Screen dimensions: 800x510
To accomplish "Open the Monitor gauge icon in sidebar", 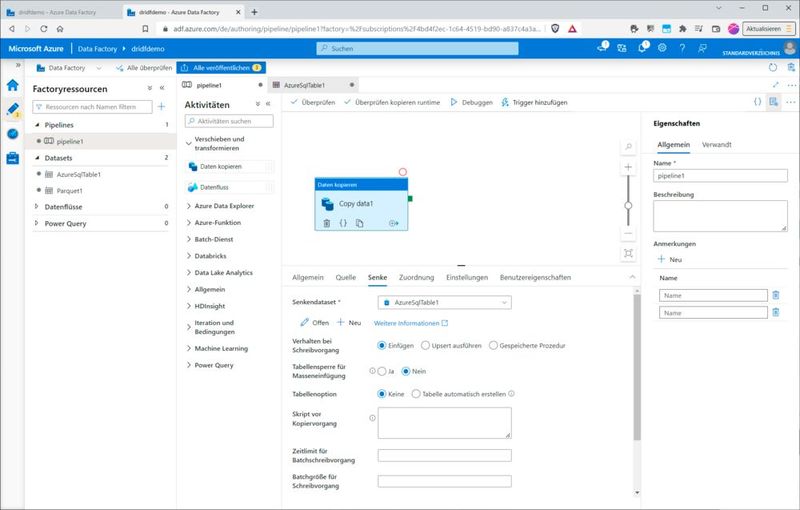I will 13,134.
